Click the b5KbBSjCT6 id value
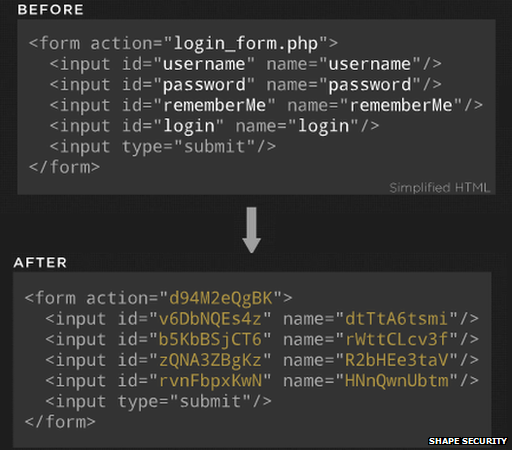 click(210, 340)
